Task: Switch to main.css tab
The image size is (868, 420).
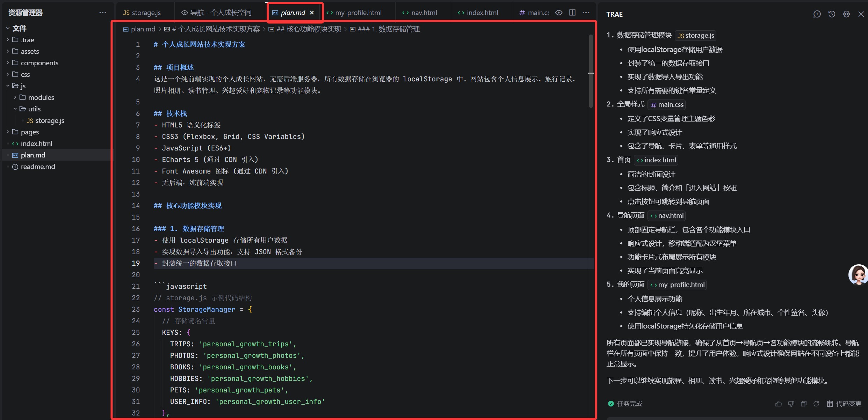Action: (x=534, y=13)
